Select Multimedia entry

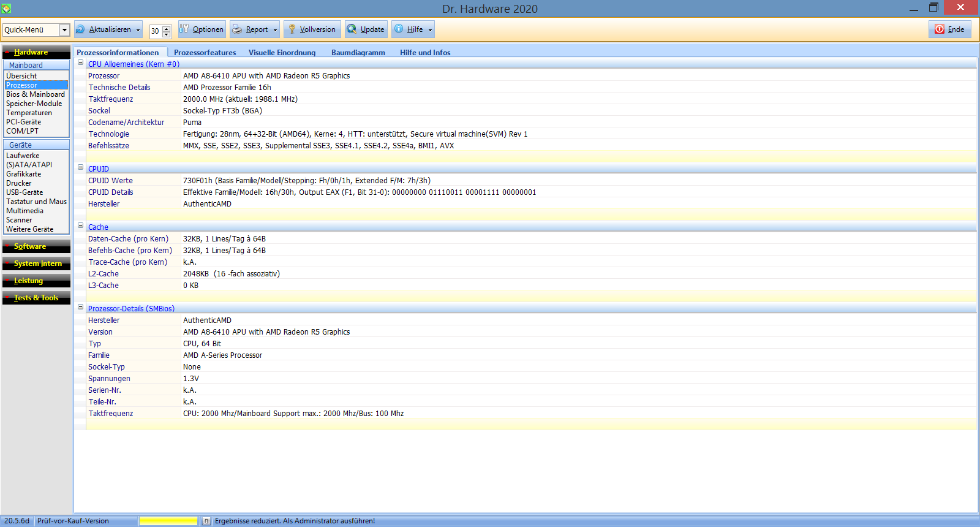pyautogui.click(x=37, y=211)
